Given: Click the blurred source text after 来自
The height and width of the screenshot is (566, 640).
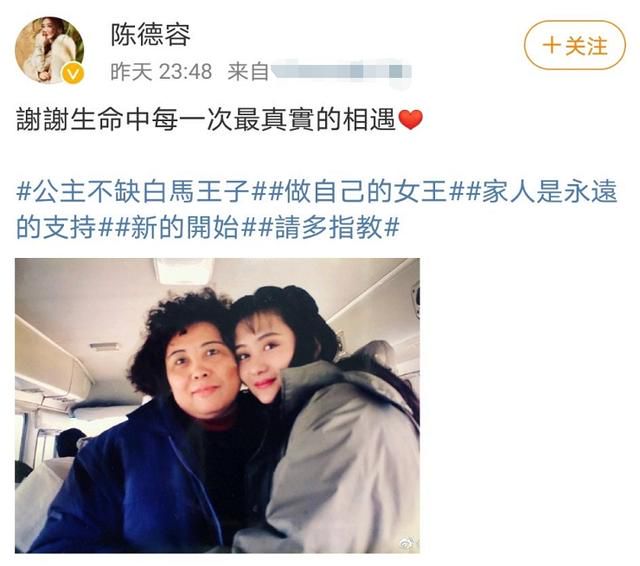Looking at the screenshot, I should [341, 72].
